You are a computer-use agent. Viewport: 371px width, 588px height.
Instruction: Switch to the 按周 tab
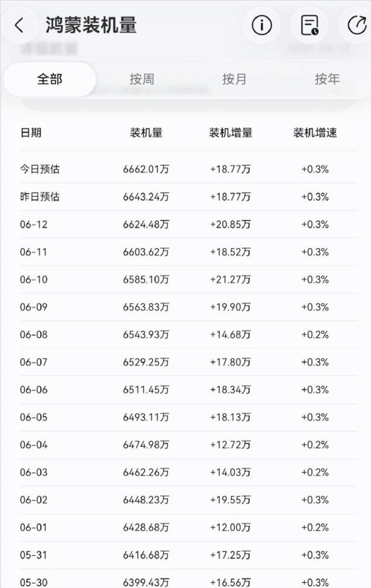pos(142,79)
